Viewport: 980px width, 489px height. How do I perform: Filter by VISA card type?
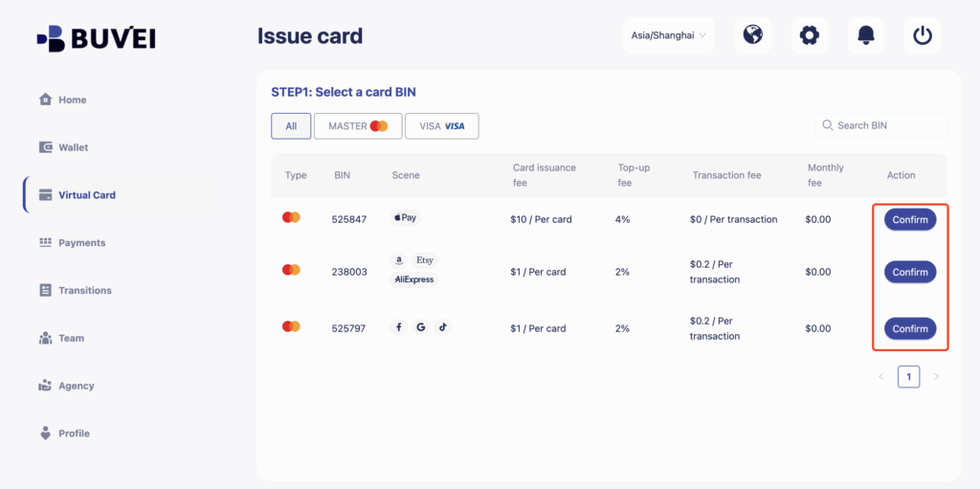tap(441, 126)
